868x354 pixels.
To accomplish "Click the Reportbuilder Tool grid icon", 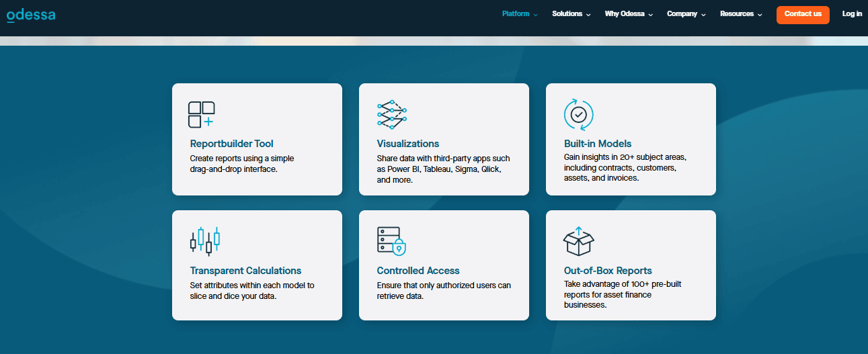I will (x=202, y=114).
